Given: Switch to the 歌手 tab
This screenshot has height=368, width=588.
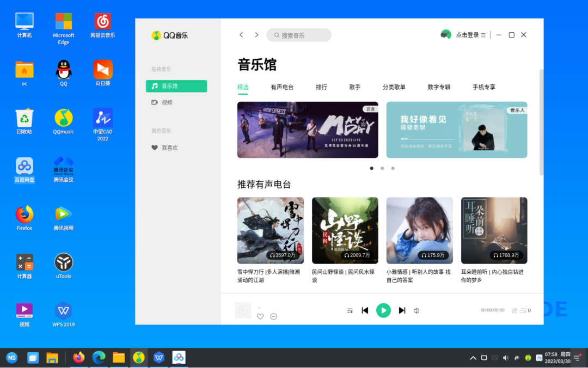Looking at the screenshot, I should (355, 87).
